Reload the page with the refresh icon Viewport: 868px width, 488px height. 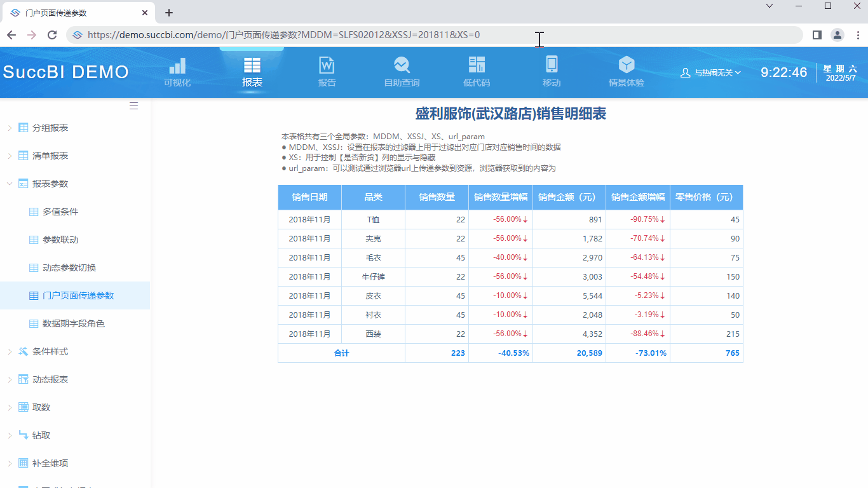pos(52,36)
